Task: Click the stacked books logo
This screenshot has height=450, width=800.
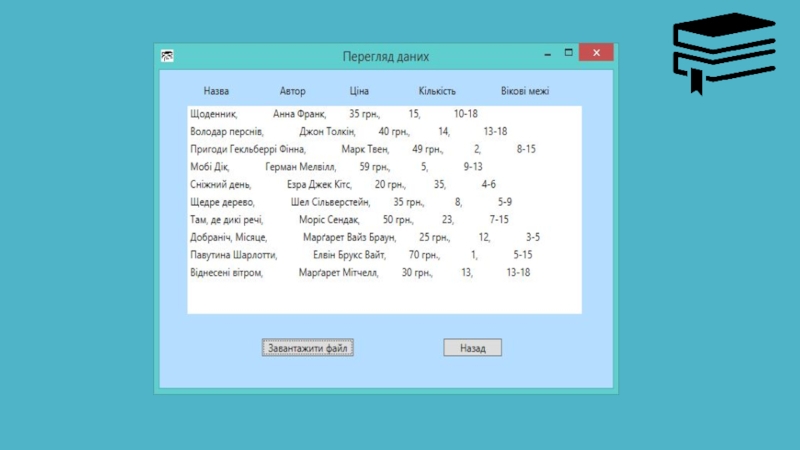Action: click(x=724, y=53)
